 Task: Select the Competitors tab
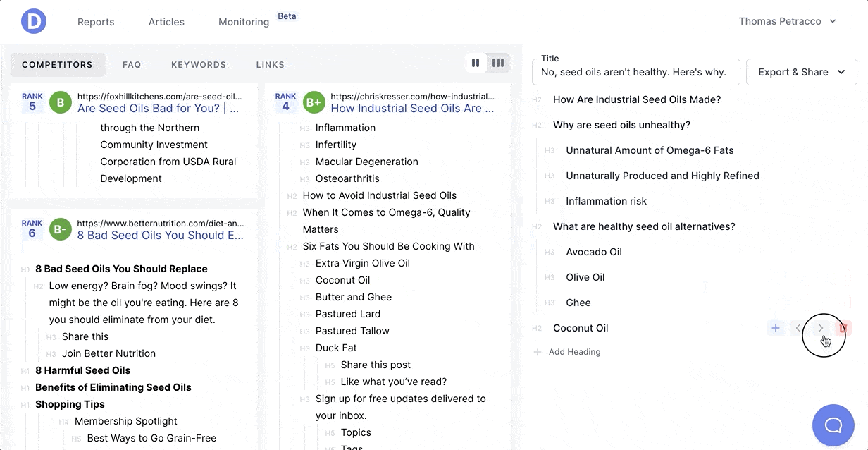(x=58, y=64)
